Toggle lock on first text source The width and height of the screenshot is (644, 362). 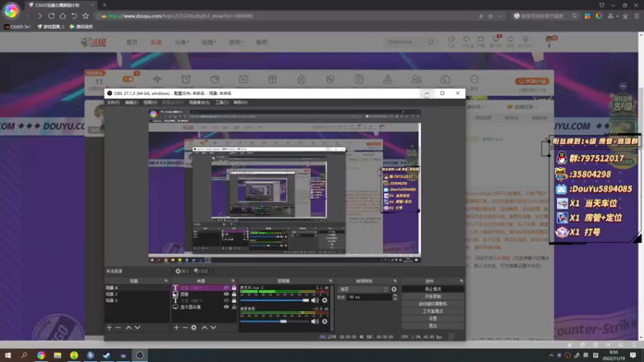[234, 288]
